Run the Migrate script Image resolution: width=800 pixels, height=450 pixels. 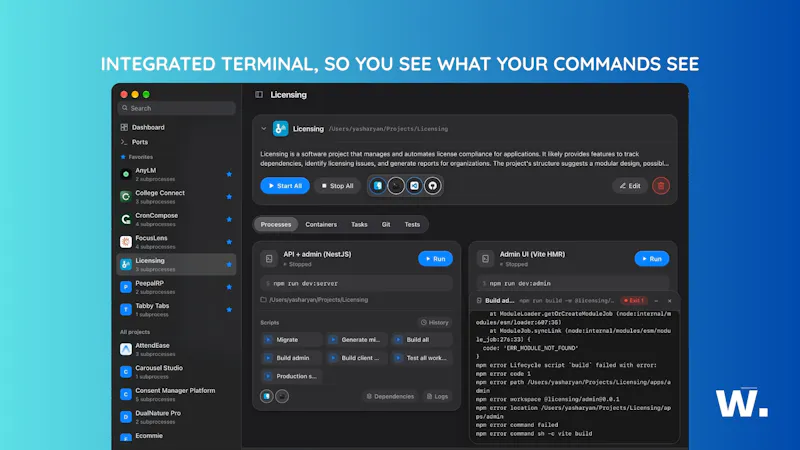(x=291, y=339)
